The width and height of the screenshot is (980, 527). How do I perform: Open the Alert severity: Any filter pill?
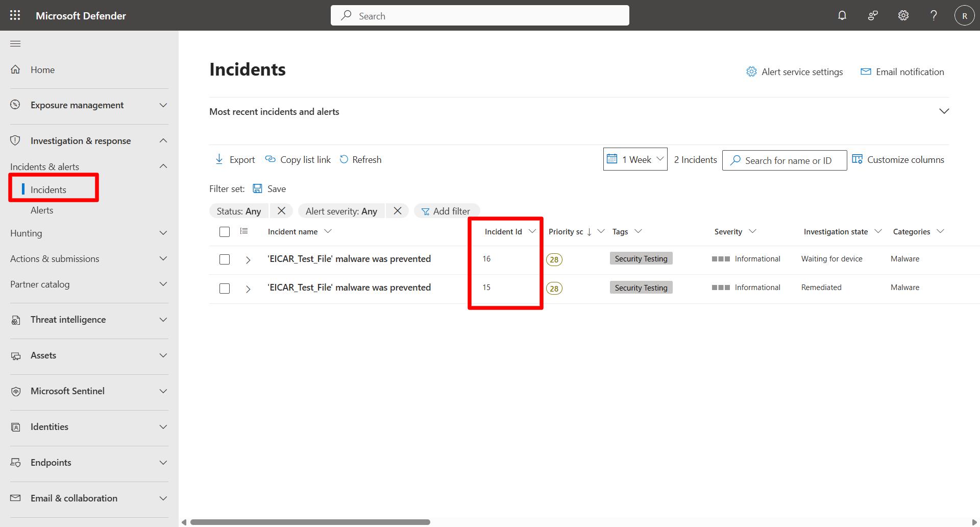point(341,211)
